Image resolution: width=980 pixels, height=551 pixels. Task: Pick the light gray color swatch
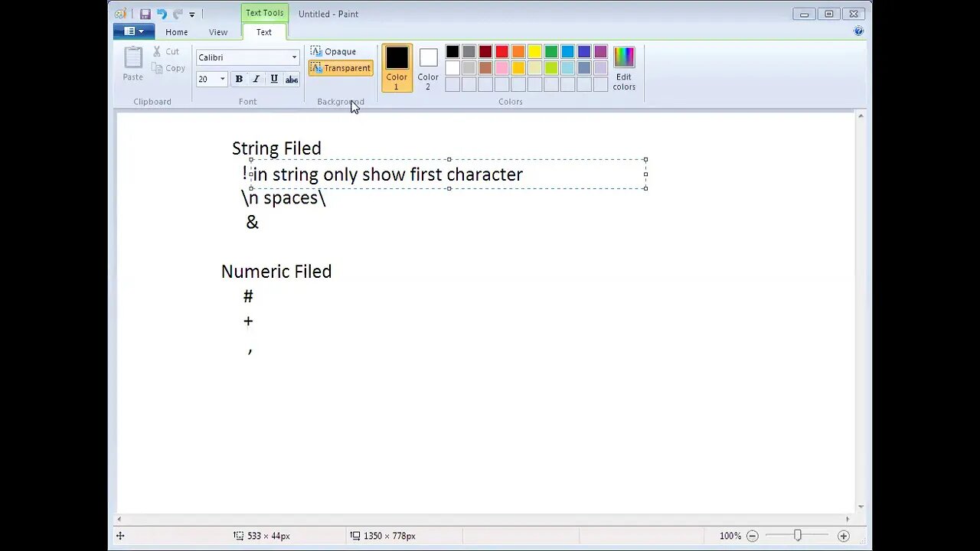(469, 68)
